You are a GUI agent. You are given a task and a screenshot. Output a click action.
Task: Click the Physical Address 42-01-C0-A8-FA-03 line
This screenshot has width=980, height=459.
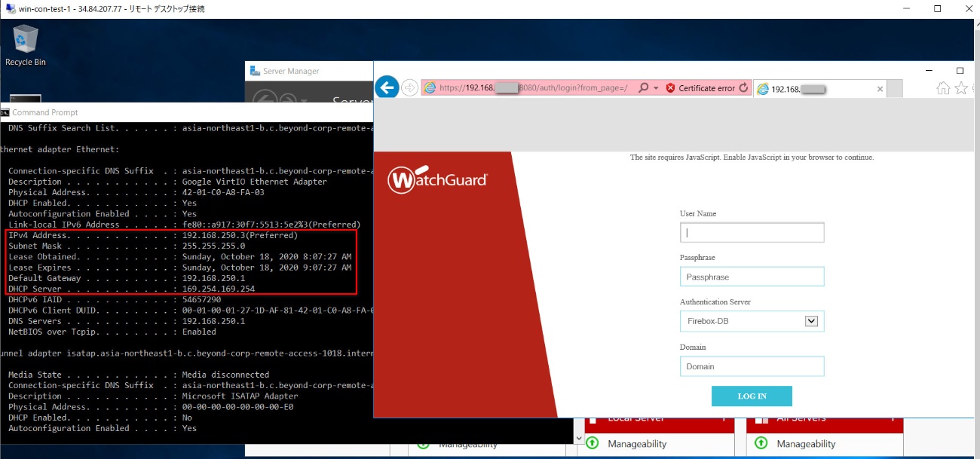[x=136, y=192]
